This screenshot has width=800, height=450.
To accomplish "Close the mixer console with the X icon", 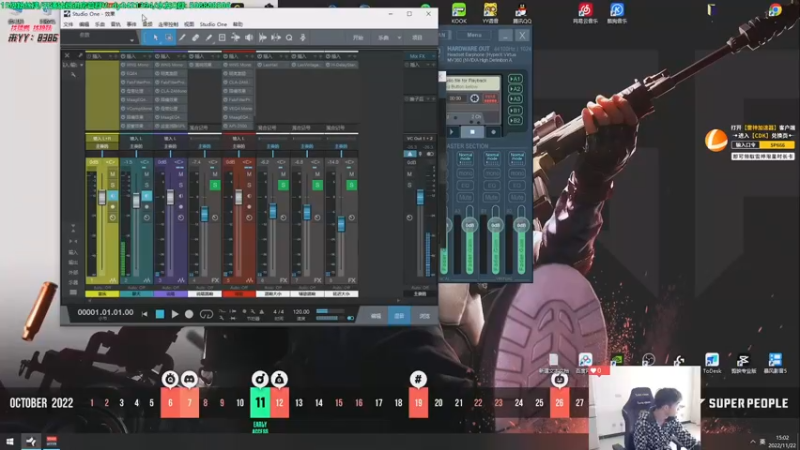I will click(67, 55).
